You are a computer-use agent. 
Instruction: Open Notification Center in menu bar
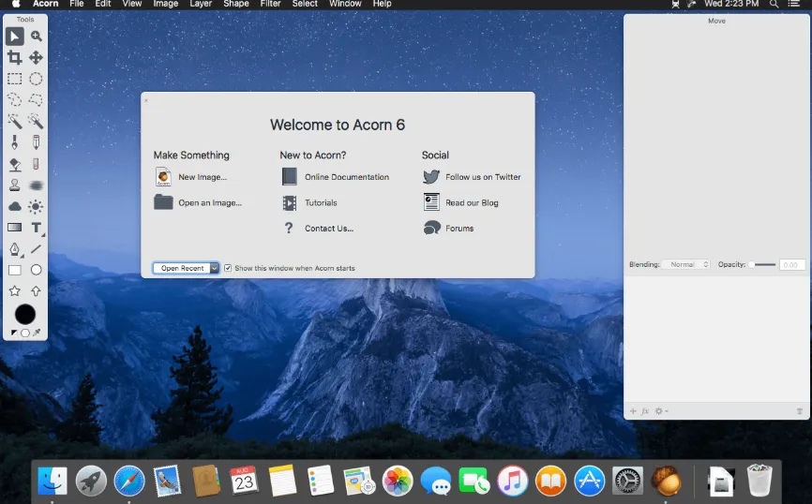794,4
